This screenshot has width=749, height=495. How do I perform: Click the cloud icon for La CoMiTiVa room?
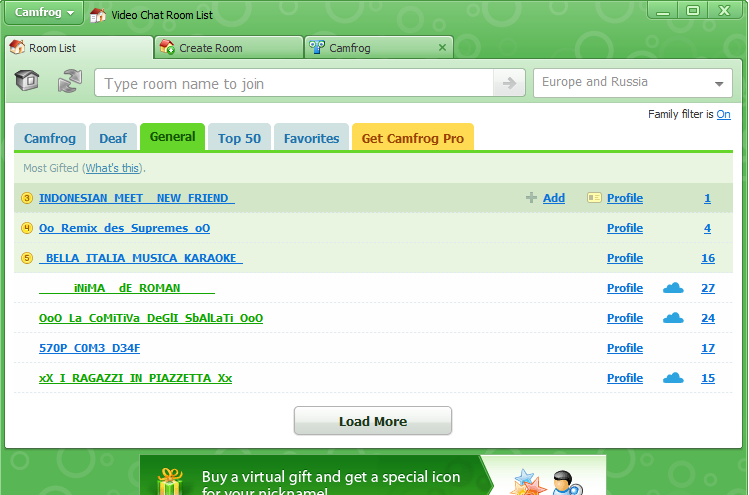[673, 318]
